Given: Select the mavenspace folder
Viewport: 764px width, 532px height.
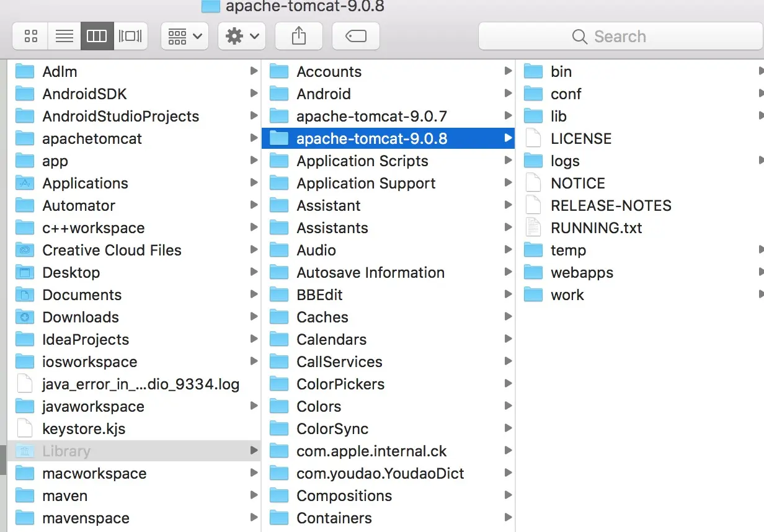Looking at the screenshot, I should coord(134,518).
